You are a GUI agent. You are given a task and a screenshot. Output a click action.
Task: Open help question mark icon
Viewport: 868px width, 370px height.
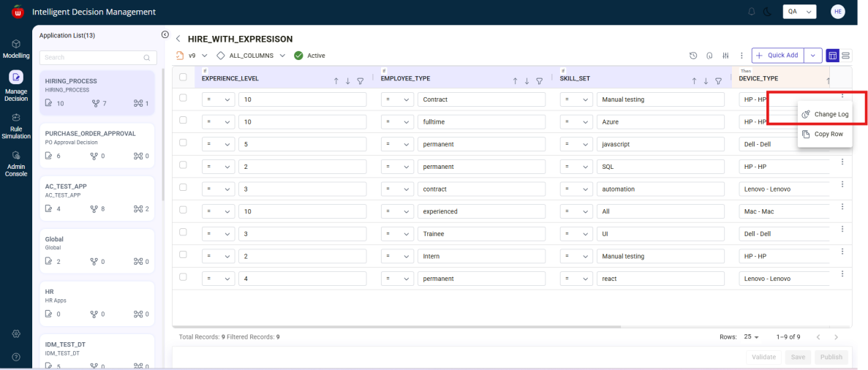16,357
